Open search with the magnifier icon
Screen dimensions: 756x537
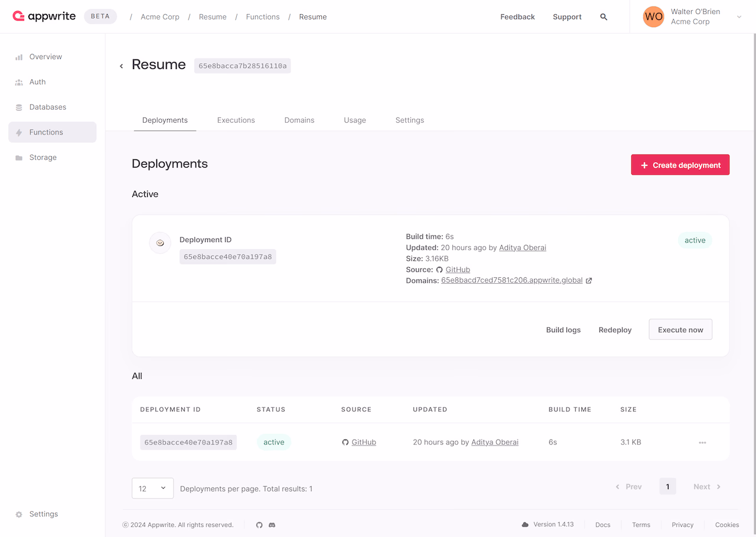604,17
